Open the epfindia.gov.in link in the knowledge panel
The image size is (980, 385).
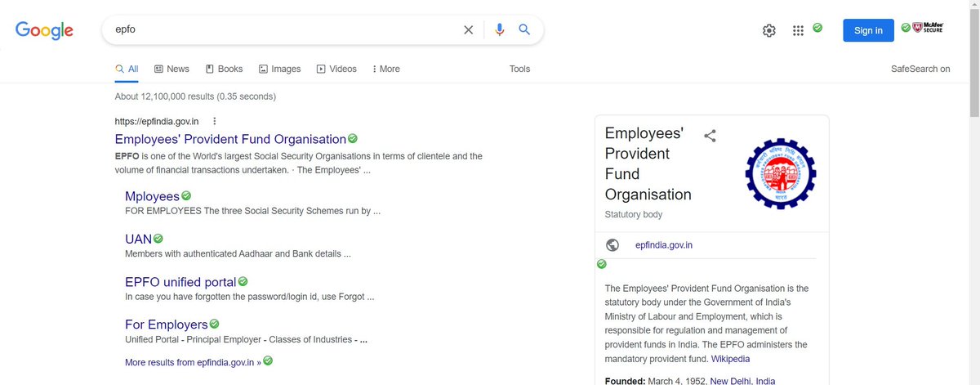pyautogui.click(x=664, y=245)
